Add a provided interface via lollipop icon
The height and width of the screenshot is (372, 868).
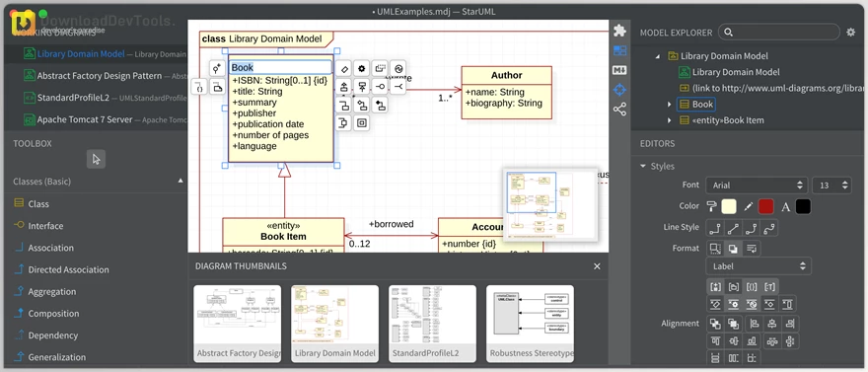[380, 87]
